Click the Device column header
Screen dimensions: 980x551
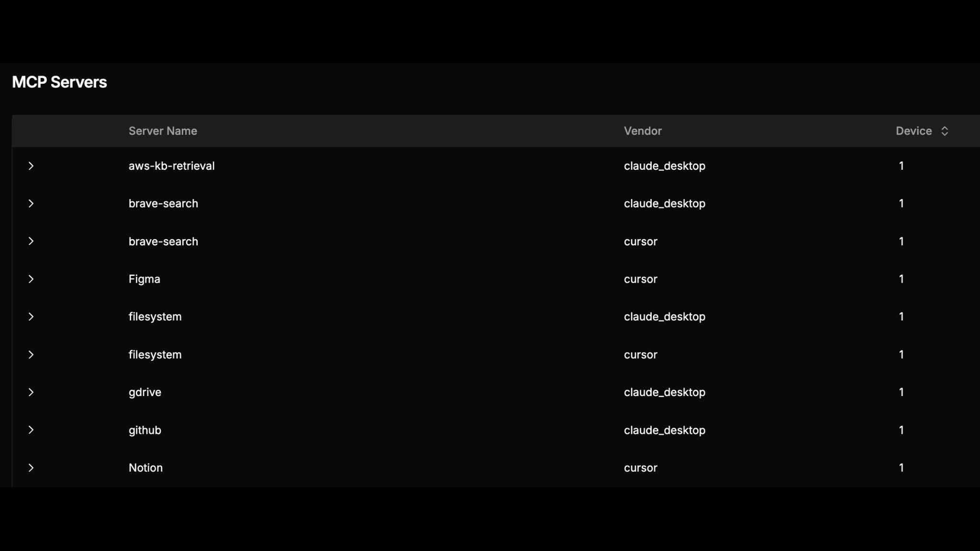pos(913,131)
